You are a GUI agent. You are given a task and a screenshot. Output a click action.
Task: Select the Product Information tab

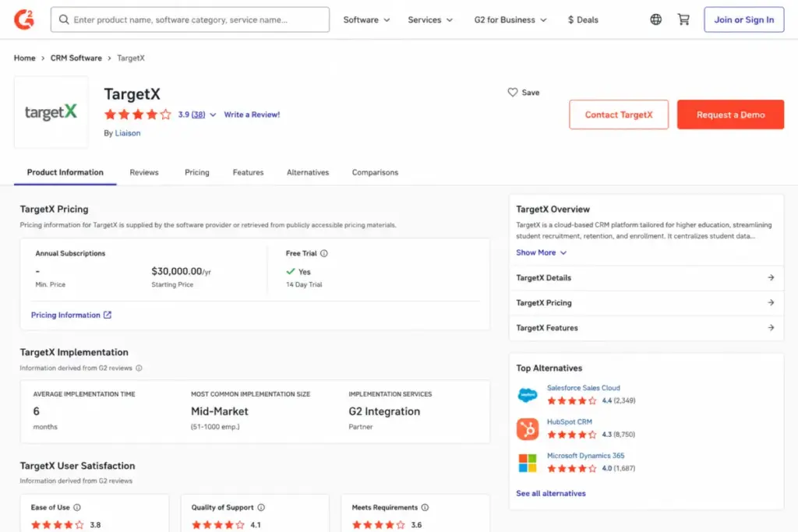coord(65,172)
